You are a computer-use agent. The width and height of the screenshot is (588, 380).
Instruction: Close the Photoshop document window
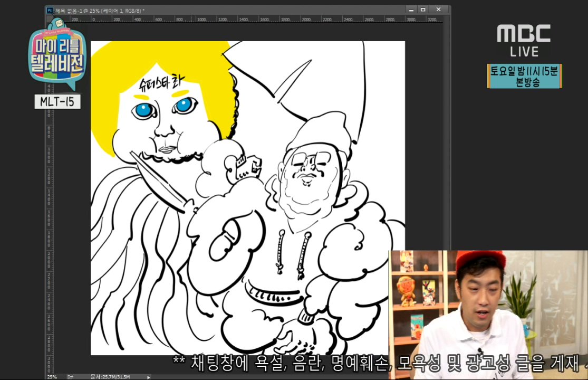(x=438, y=9)
